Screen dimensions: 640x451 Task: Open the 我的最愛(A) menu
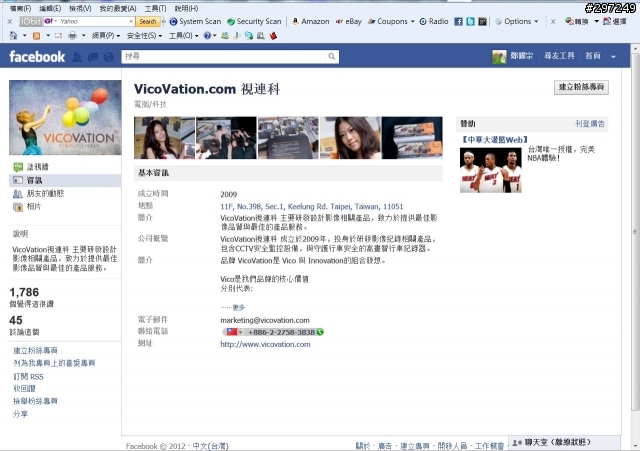(118, 8)
